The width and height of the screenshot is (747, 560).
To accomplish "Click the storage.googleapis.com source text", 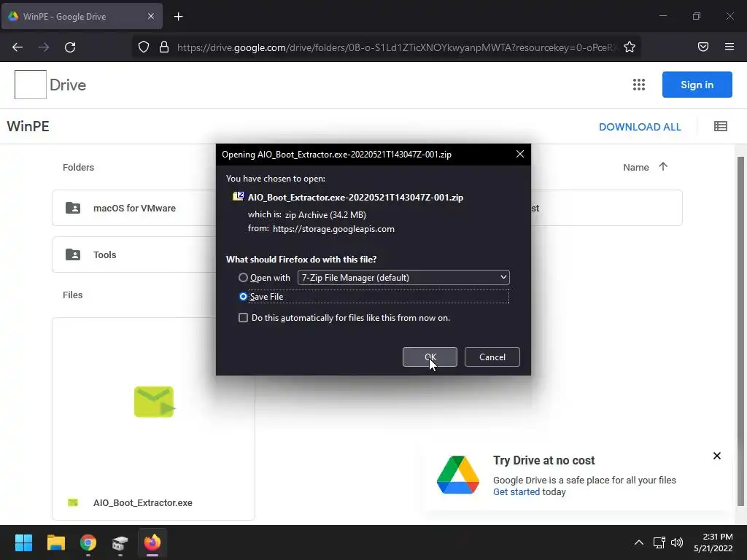I will click(x=333, y=228).
